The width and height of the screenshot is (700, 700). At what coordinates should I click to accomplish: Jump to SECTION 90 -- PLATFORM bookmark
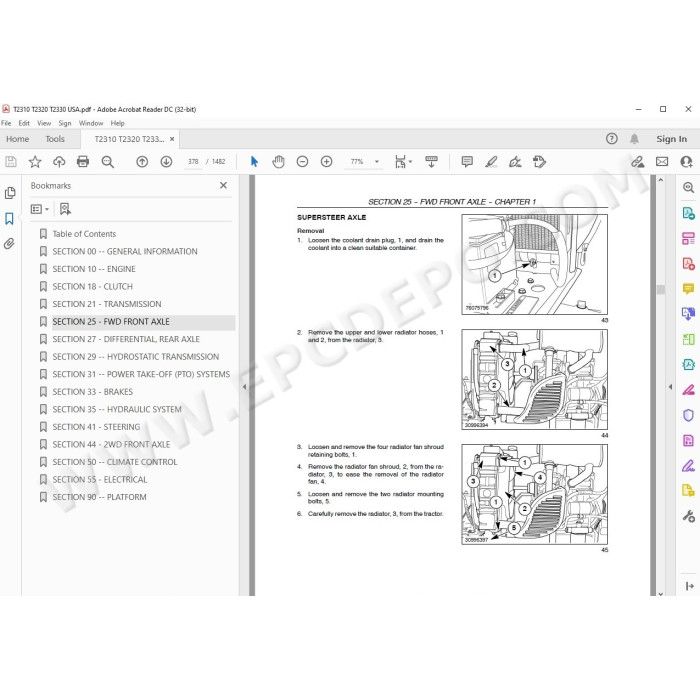pos(99,497)
